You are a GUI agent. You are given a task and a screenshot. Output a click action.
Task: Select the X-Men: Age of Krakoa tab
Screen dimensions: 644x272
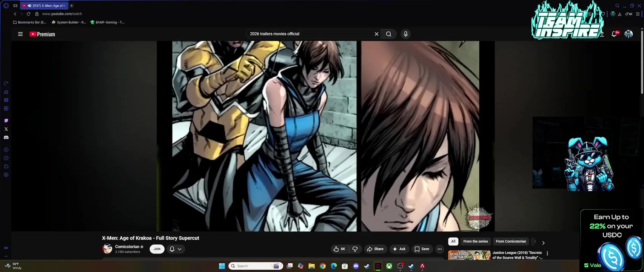pyautogui.click(x=44, y=6)
